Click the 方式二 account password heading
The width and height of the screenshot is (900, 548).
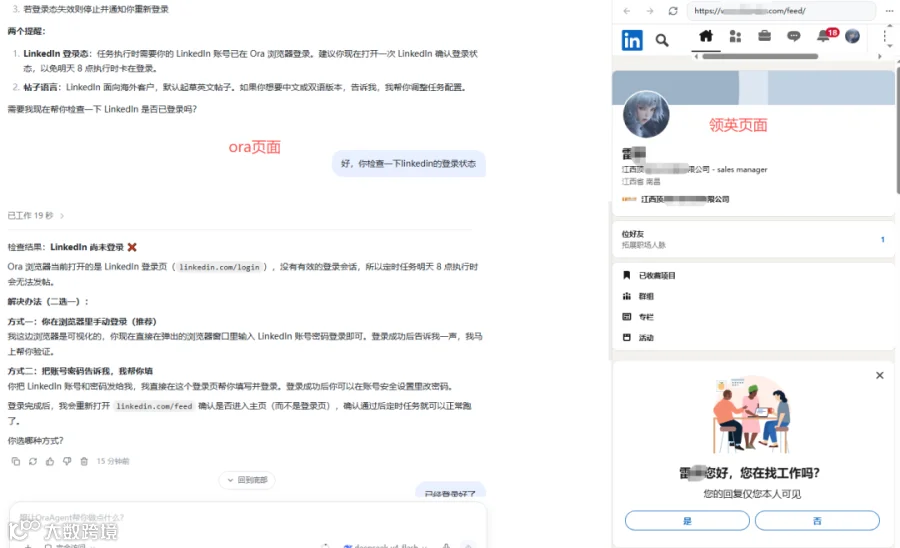coord(80,371)
